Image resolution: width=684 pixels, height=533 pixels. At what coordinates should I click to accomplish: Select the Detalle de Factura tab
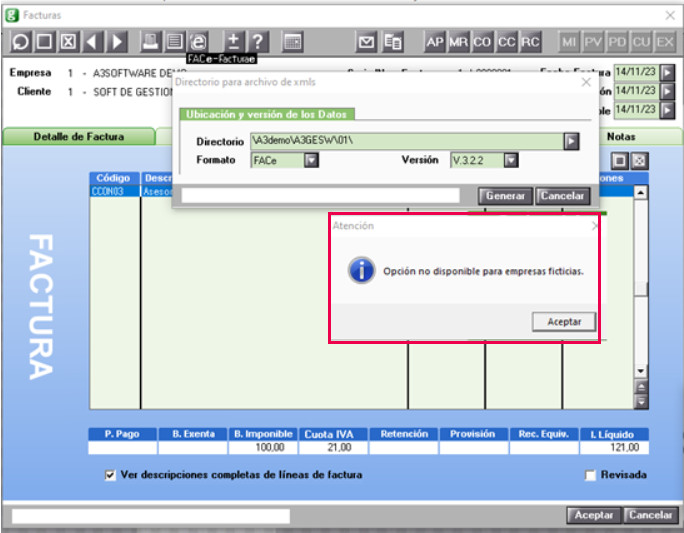(x=79, y=137)
